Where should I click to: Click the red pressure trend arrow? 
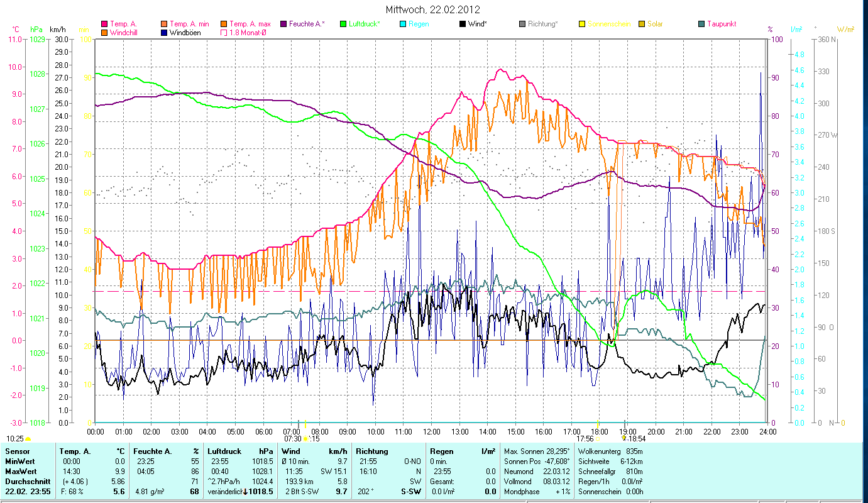click(x=244, y=491)
